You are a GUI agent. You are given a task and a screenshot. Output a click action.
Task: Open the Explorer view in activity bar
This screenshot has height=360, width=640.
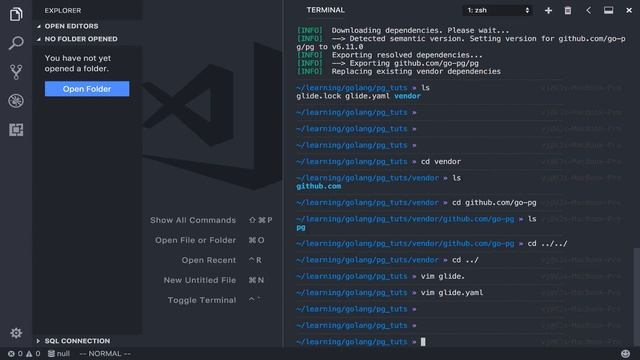[16, 14]
